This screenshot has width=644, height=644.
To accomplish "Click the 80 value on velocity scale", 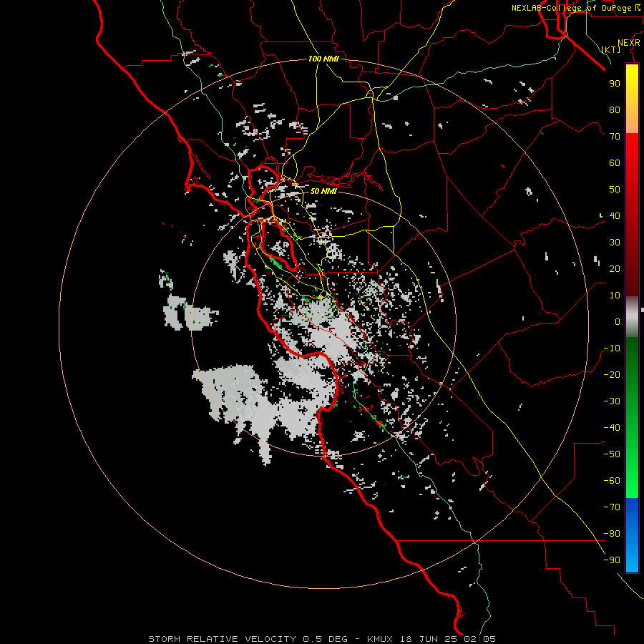I will [x=615, y=109].
